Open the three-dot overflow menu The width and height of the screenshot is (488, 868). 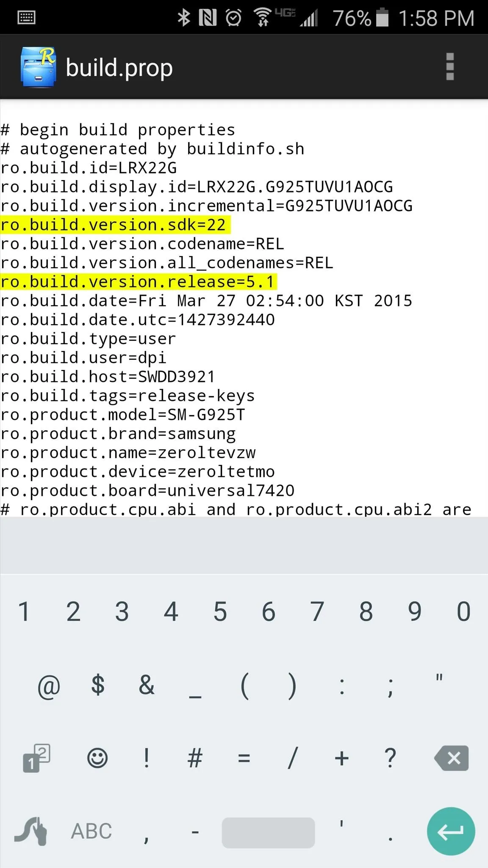[450, 67]
